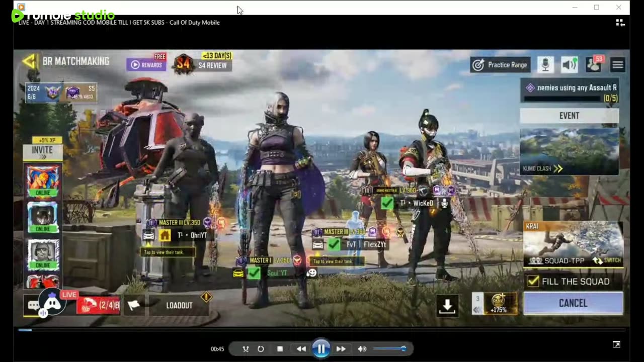The image size is (644, 362).
Task: Select the second online friend avatar
Action: (43, 217)
